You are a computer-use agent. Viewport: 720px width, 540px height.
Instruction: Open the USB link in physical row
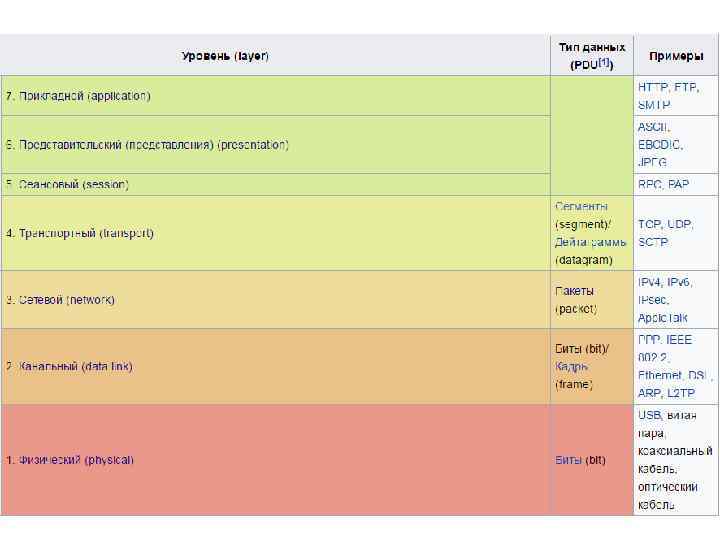tap(650, 414)
